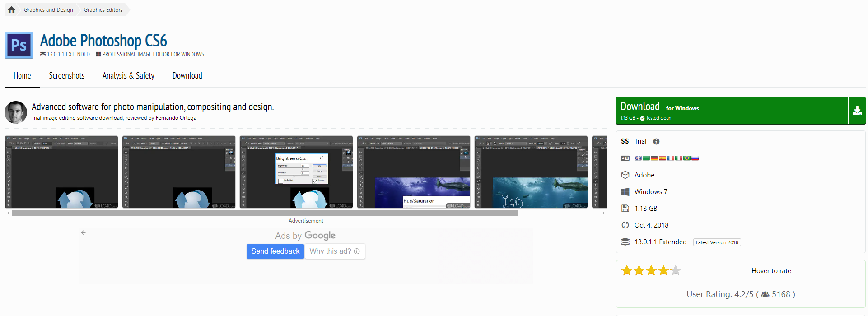Viewport: 868px width, 316px height.
Task: Click the Russian flag
Action: click(x=695, y=158)
